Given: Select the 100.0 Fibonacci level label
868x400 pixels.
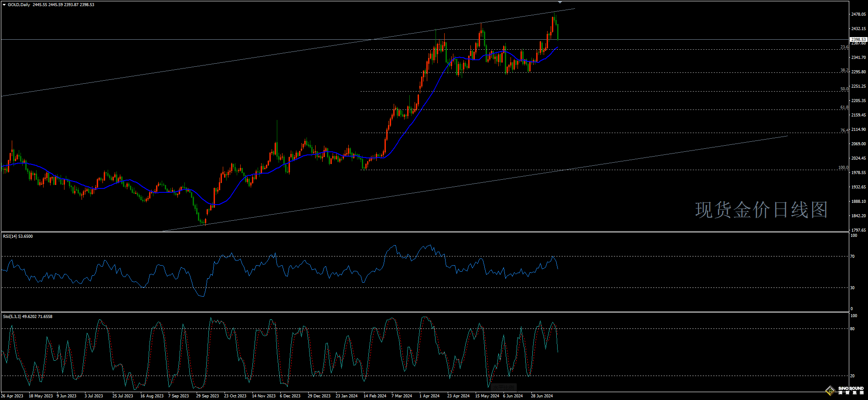Looking at the screenshot, I should point(843,168).
